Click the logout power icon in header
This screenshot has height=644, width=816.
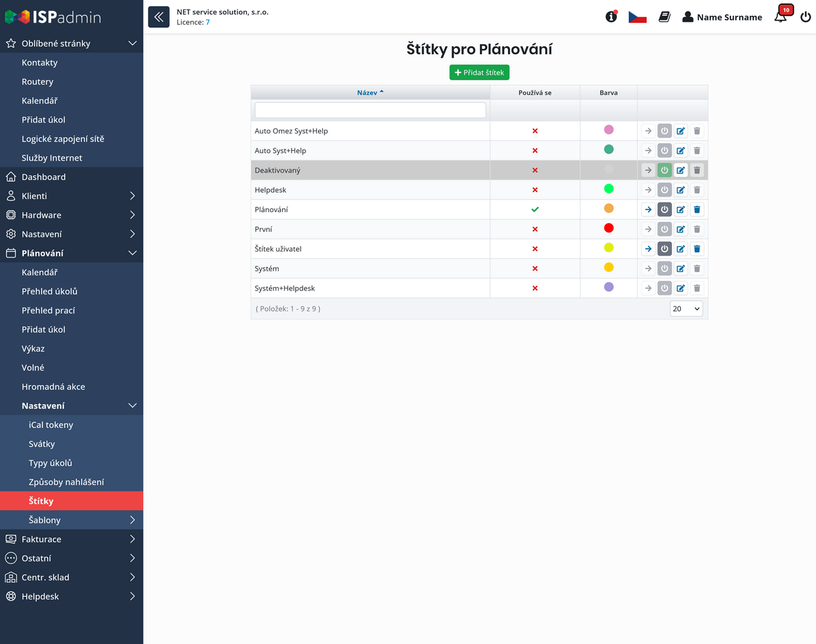(806, 17)
